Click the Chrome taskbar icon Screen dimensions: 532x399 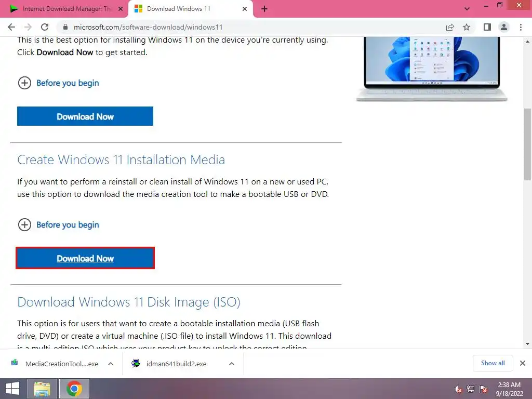click(x=74, y=389)
